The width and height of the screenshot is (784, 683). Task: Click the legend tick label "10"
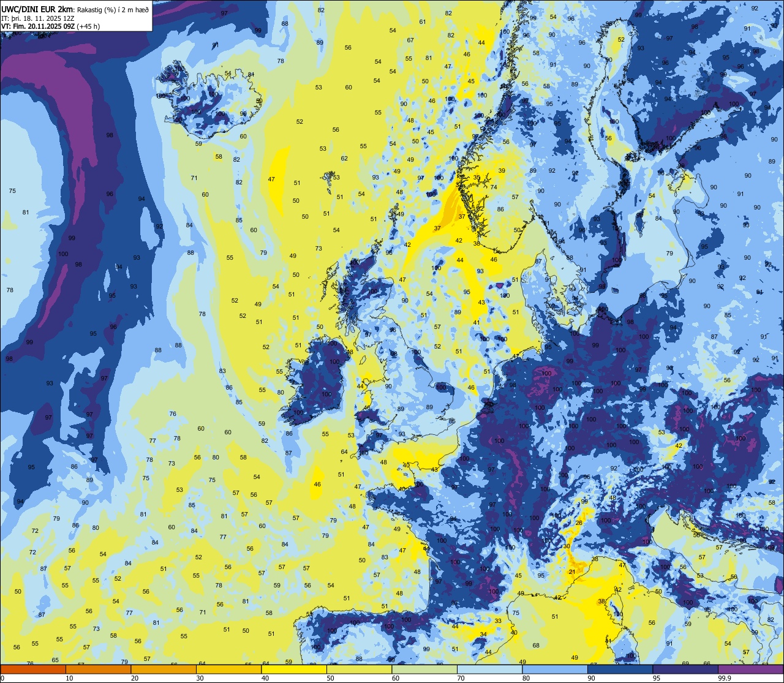coord(69,678)
